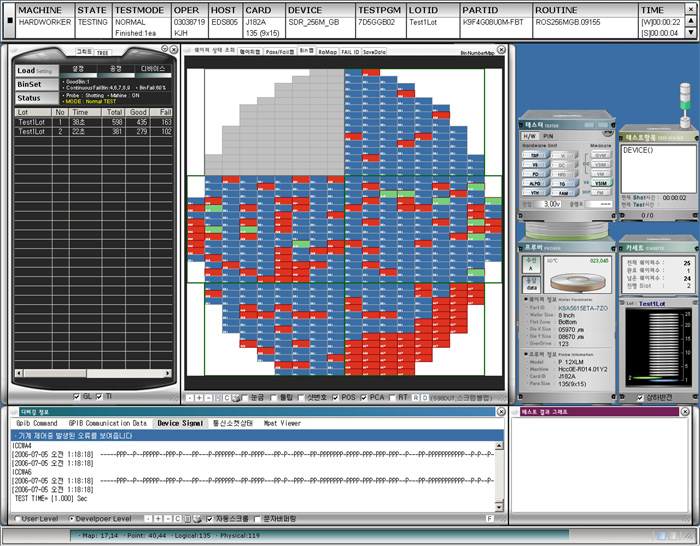Open the SaveData tab

374,52
